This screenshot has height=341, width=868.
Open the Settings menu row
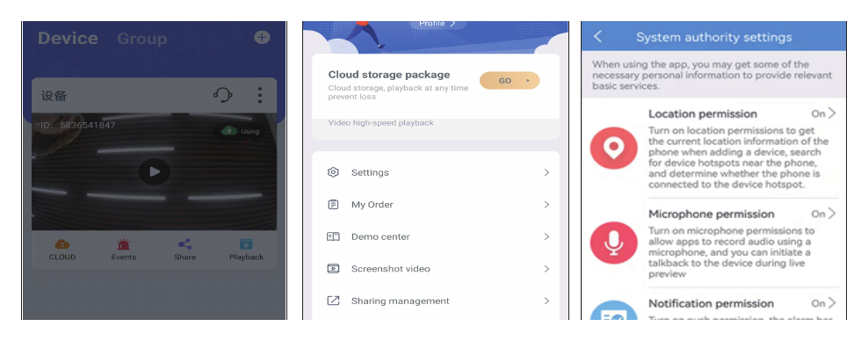(x=436, y=172)
